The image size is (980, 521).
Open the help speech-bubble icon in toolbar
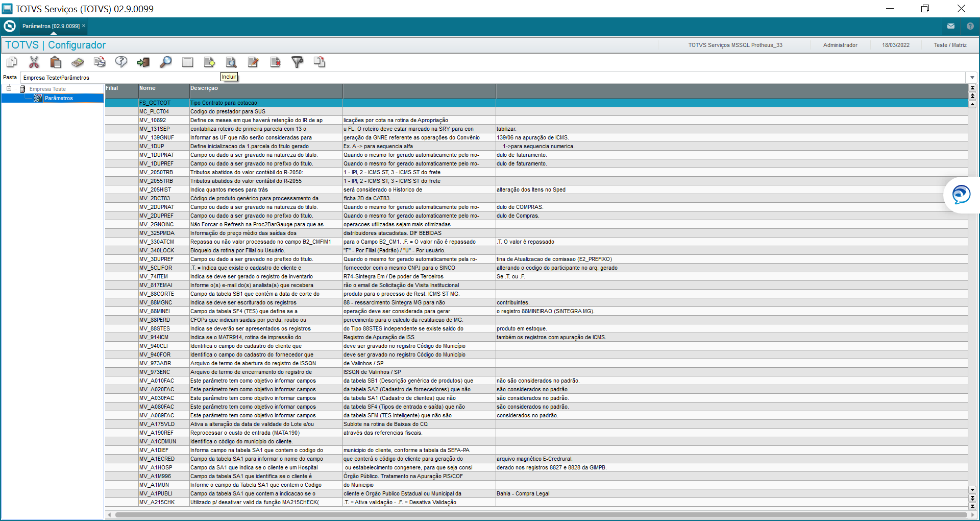pos(121,62)
